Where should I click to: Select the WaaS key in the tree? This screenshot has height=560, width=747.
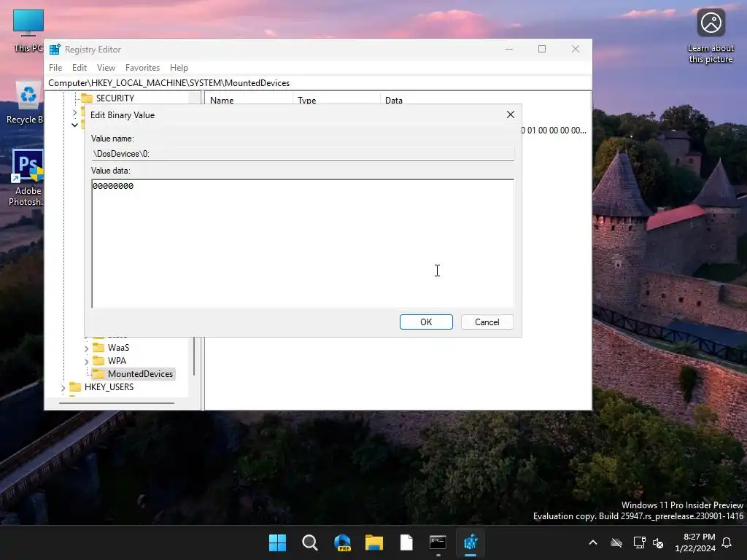[118, 348]
